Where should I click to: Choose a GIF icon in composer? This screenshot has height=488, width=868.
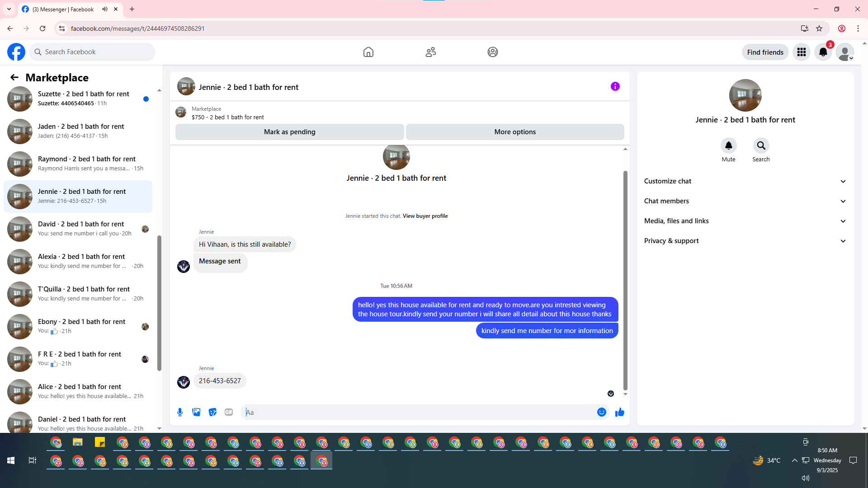[229, 412]
